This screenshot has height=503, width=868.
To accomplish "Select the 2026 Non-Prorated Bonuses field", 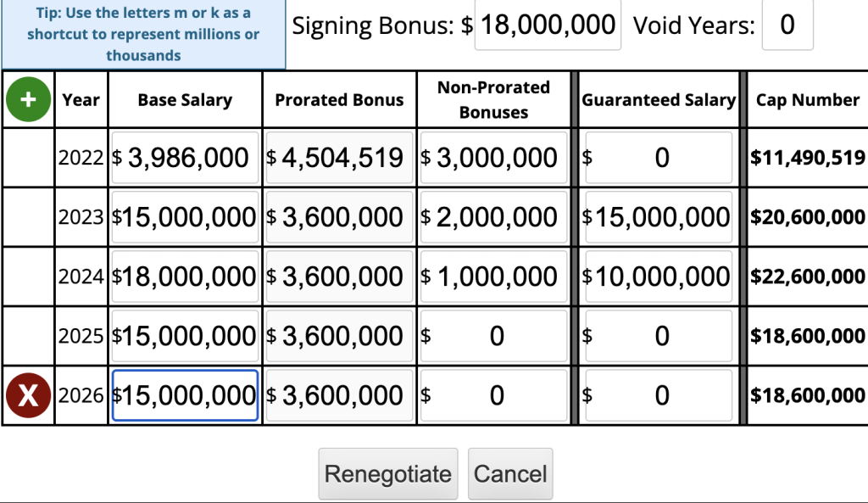I will [494, 395].
